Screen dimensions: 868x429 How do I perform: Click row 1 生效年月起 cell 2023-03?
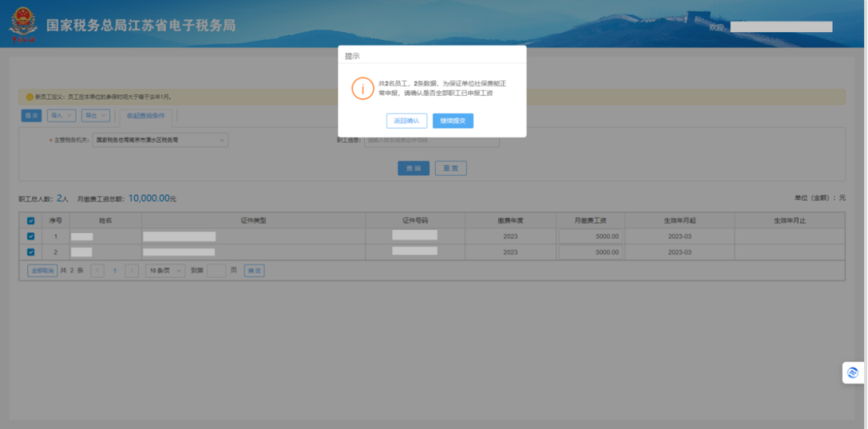pyautogui.click(x=680, y=236)
